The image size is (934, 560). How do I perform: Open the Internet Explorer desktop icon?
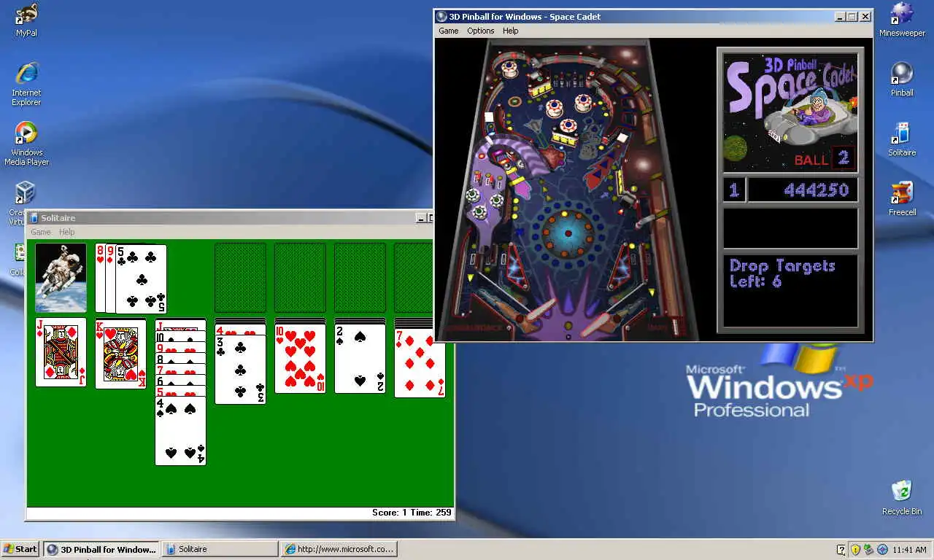point(26,84)
